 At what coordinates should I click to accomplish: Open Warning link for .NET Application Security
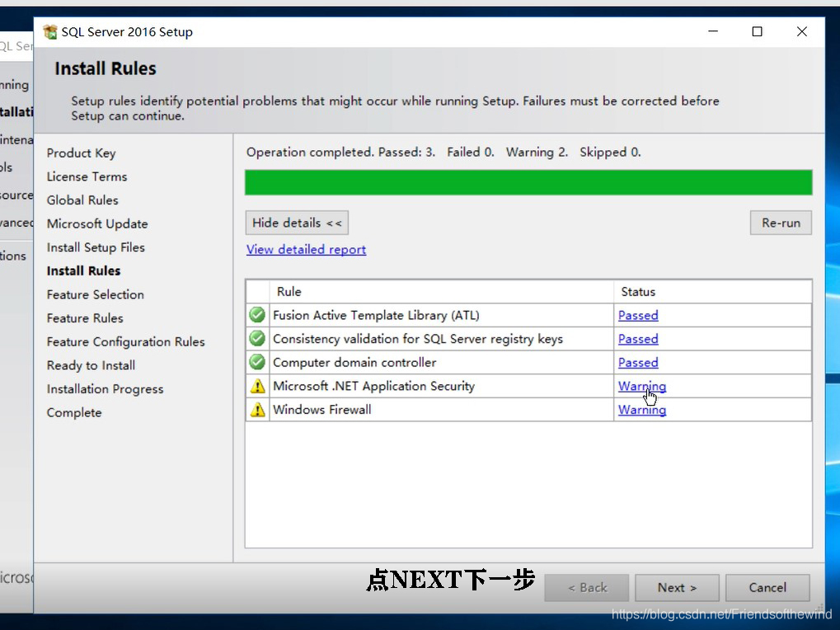[642, 386]
